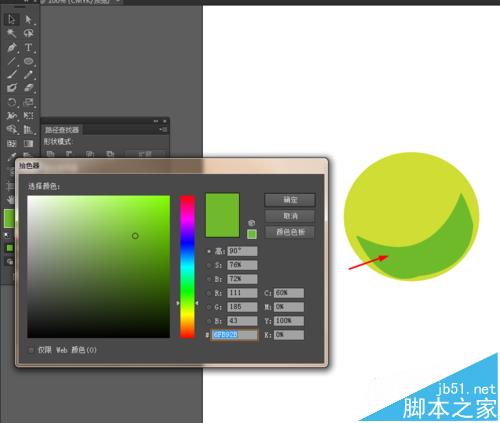Screen dimensions: 500x423
Task: Select the Lasso tool
Action: tap(28, 33)
